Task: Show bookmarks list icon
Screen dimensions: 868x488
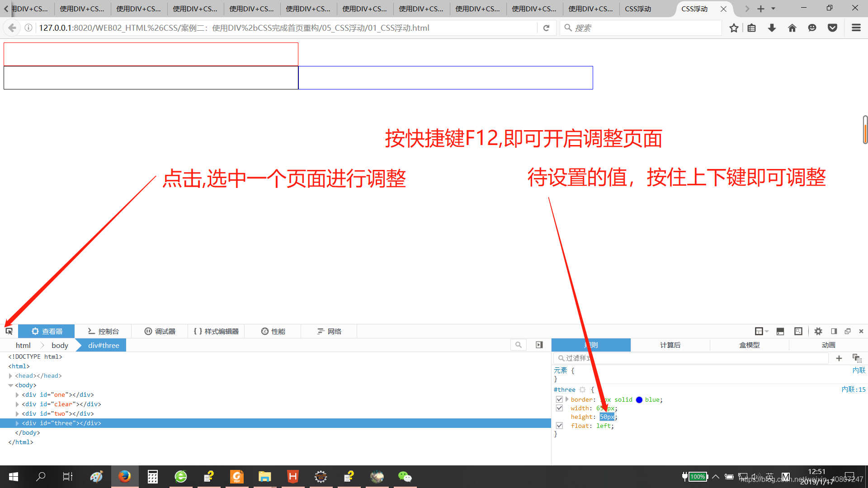Action: [752, 28]
